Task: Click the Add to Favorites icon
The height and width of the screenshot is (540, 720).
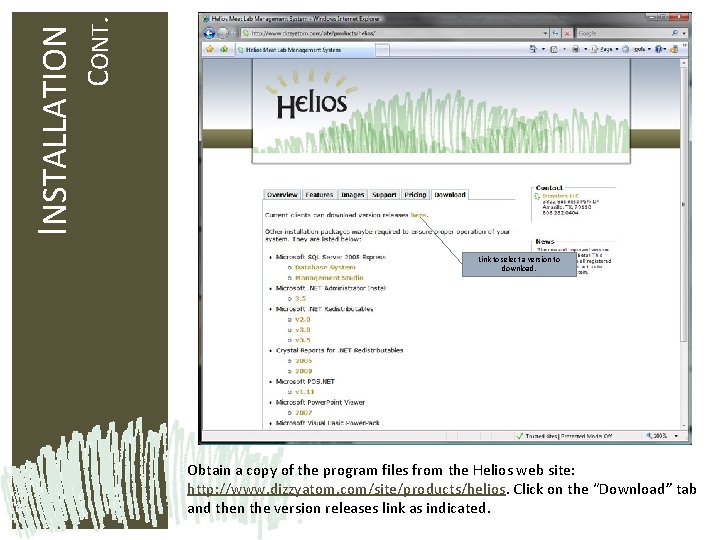Action: [x=224, y=49]
